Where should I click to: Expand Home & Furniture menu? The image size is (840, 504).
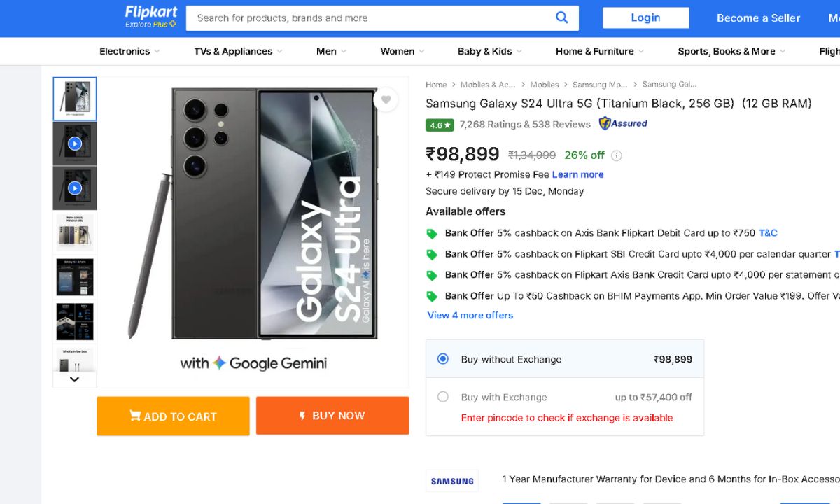pos(599,51)
